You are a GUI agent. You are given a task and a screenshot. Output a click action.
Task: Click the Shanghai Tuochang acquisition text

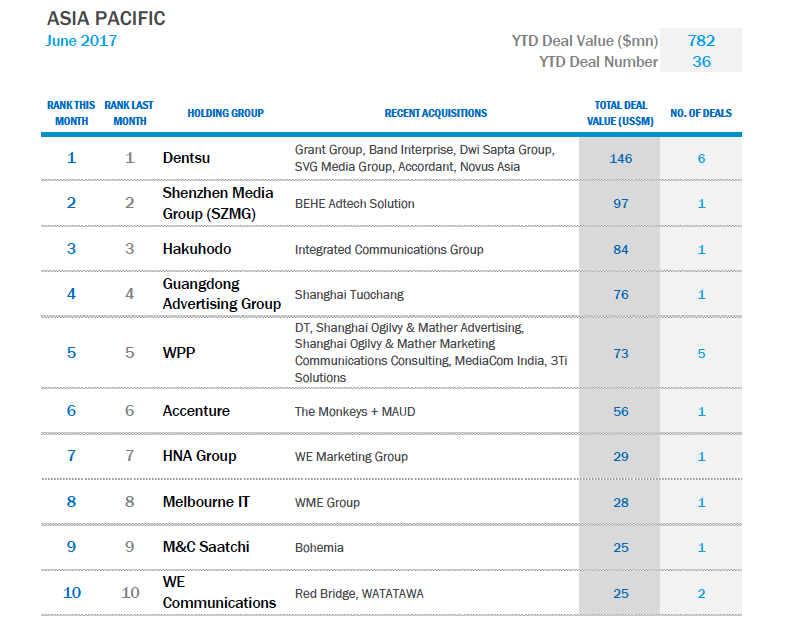[341, 295]
